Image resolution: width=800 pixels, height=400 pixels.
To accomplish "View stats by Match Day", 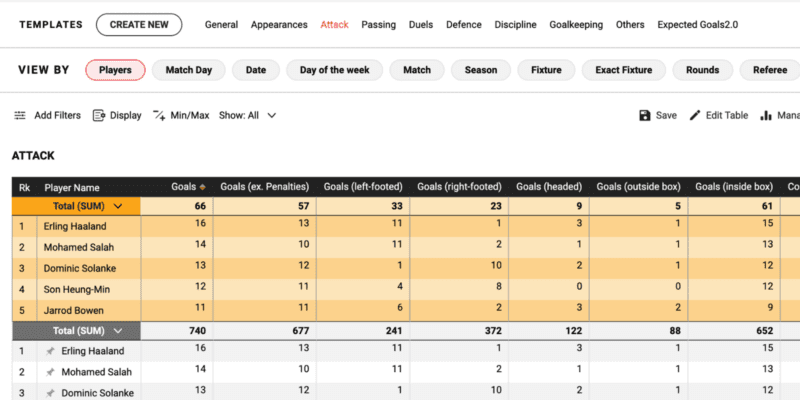I will pos(189,70).
